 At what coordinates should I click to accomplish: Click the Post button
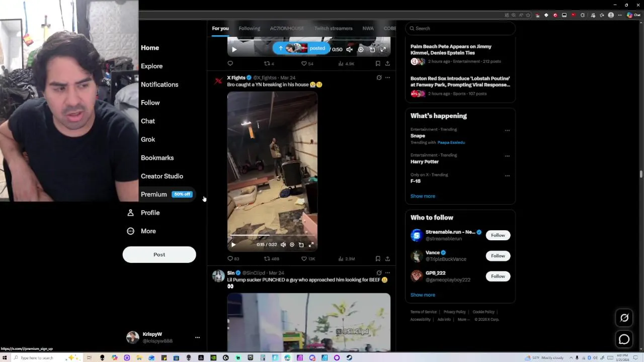point(159,254)
